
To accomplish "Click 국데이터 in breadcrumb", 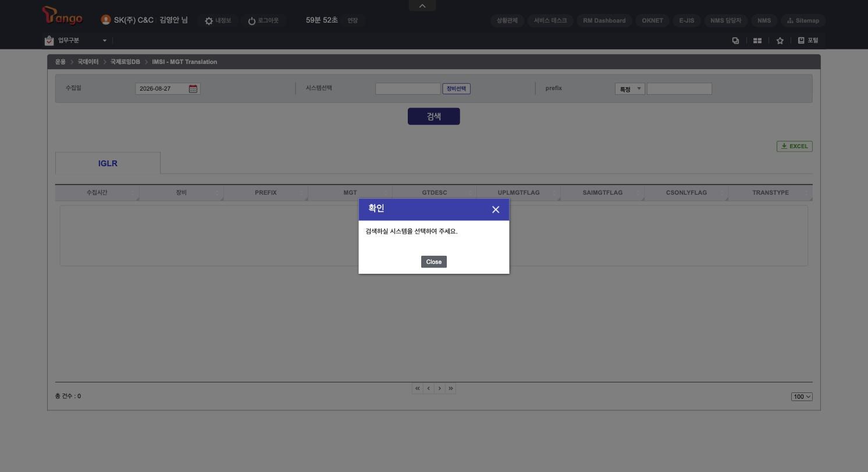I will tap(88, 62).
